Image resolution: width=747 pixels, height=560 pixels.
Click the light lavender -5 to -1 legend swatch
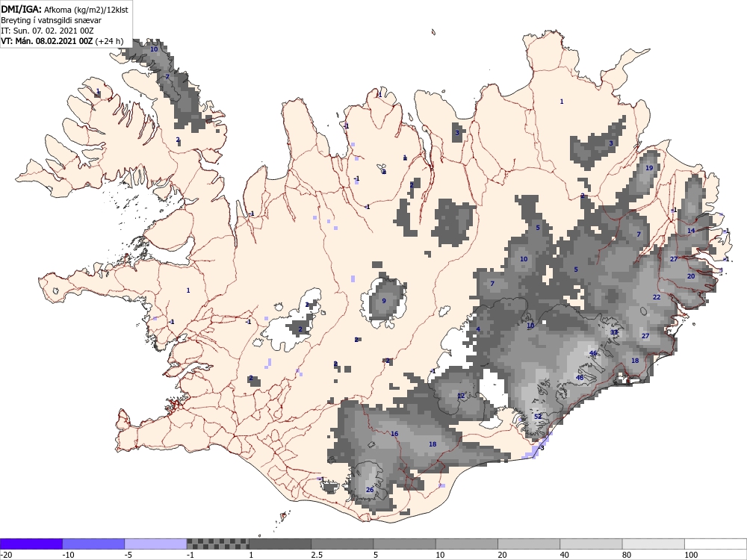(156, 544)
